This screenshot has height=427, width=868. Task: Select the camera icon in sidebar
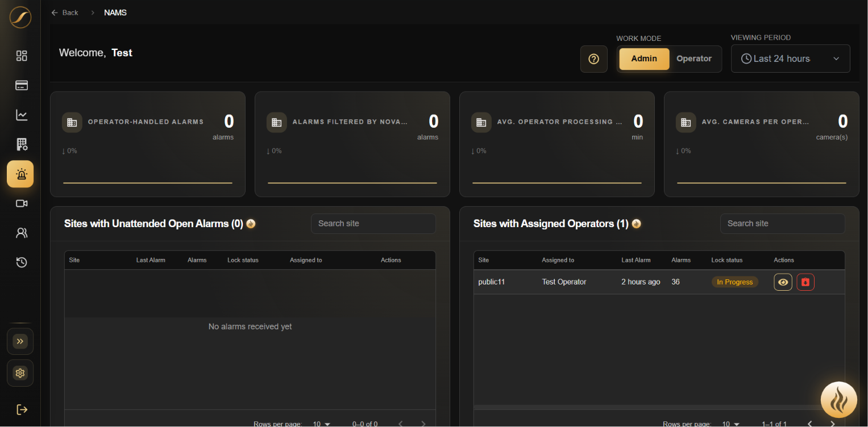coord(22,203)
